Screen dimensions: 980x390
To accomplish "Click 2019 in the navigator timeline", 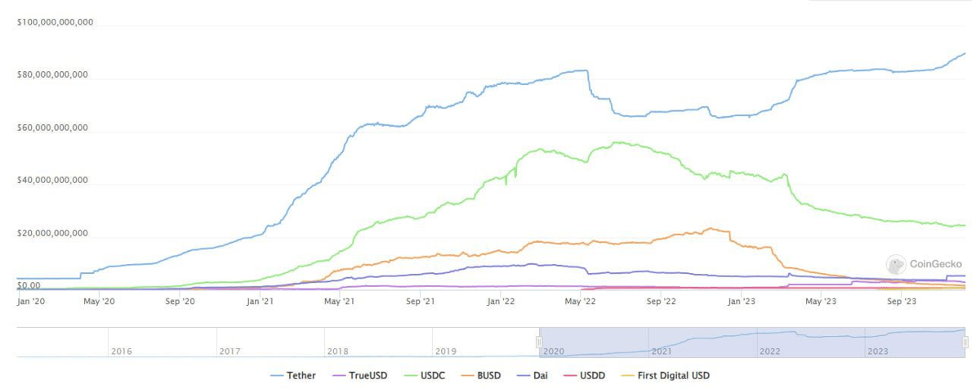I will pos(445,351).
